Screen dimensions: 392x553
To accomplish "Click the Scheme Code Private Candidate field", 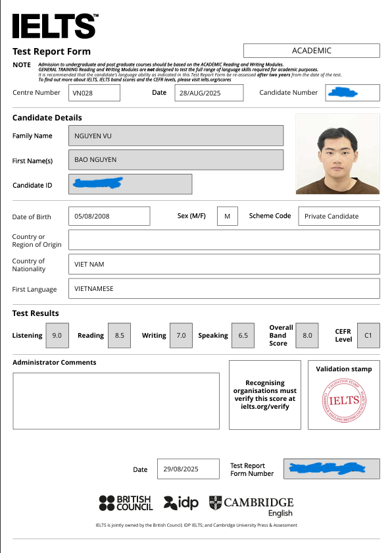I will (x=339, y=216).
